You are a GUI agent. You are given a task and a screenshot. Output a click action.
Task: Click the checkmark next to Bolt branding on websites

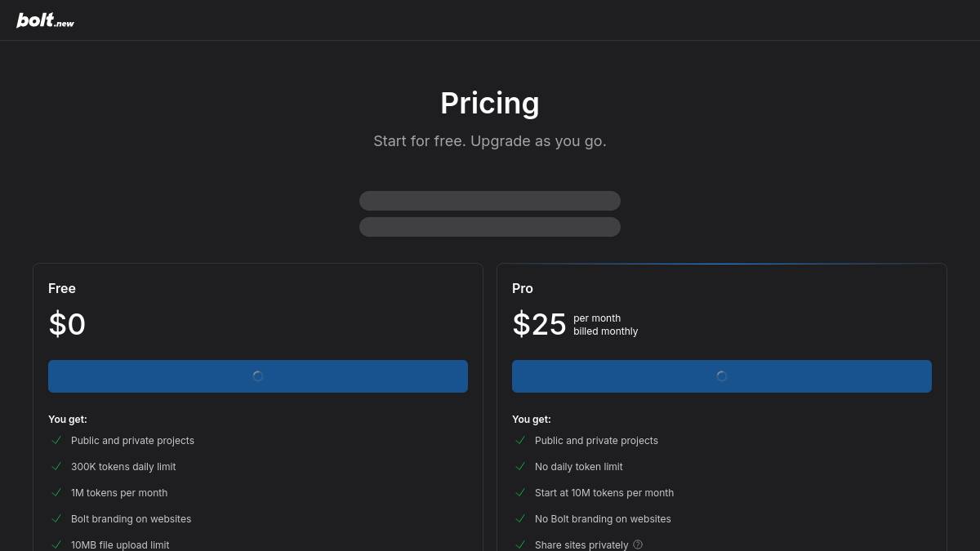[56, 518]
